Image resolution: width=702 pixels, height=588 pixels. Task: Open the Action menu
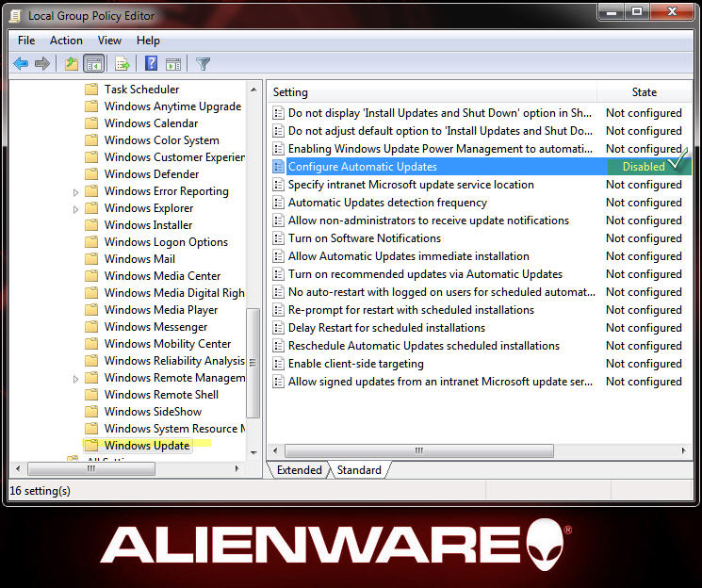(66, 41)
